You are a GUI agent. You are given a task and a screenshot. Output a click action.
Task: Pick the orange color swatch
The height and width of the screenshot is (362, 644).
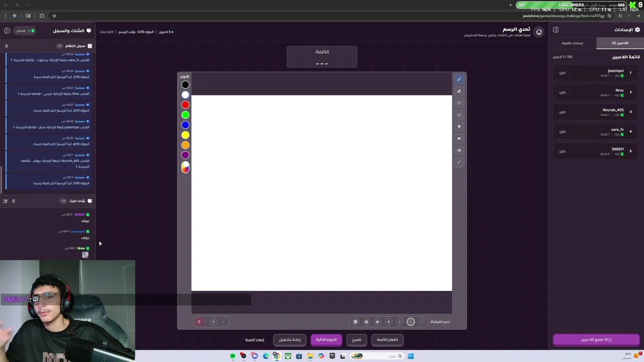pyautogui.click(x=185, y=145)
